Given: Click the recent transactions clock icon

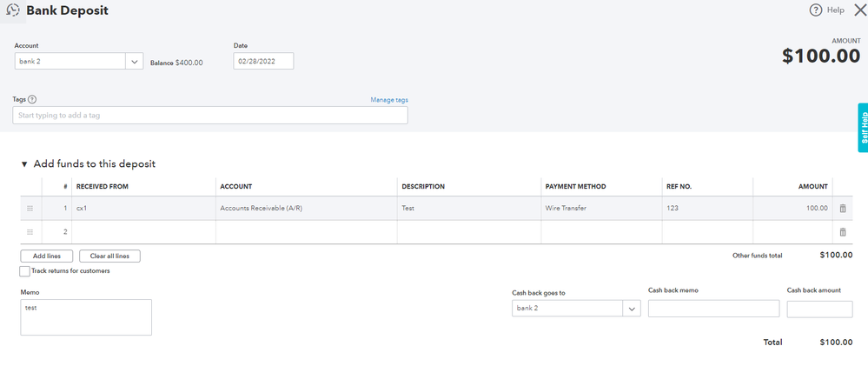Looking at the screenshot, I should click(13, 10).
